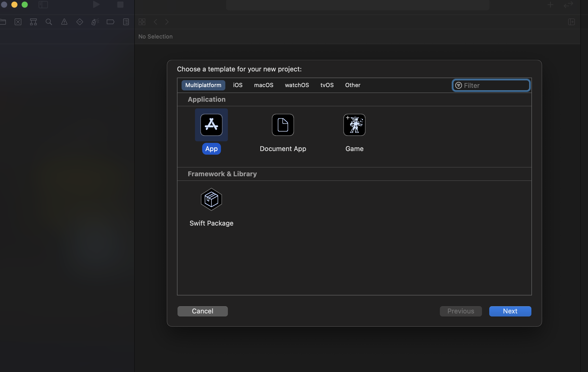Viewport: 588px width, 372px height.
Task: Select the Document App template
Action: pyautogui.click(x=283, y=125)
